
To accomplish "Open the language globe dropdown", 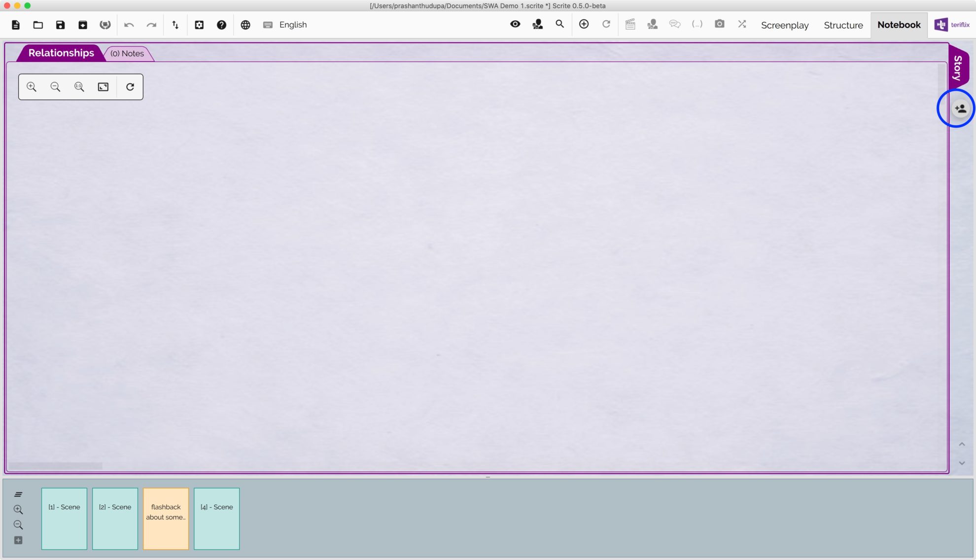I will coord(245,25).
